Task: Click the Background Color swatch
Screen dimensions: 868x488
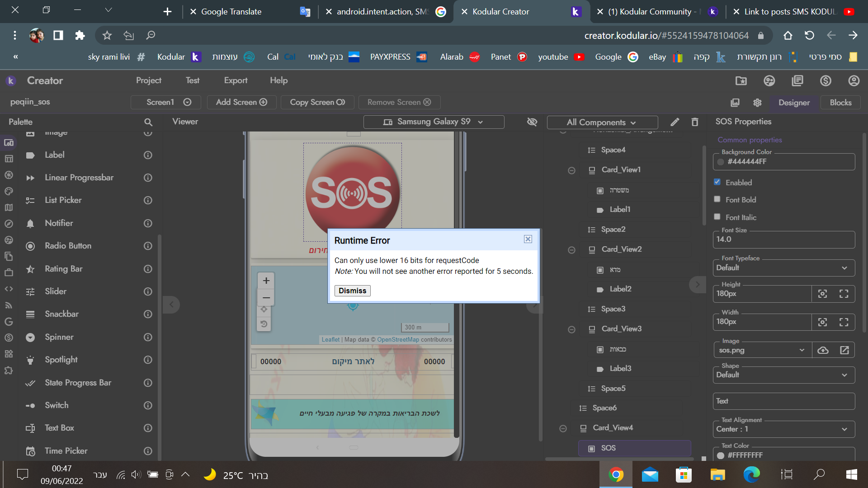Action: click(721, 162)
